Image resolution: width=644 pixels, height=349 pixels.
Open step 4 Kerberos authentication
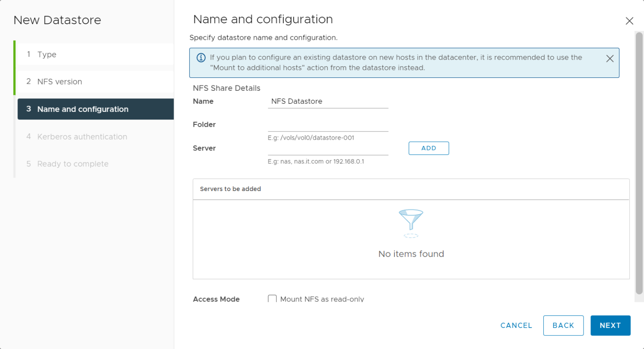tap(82, 137)
